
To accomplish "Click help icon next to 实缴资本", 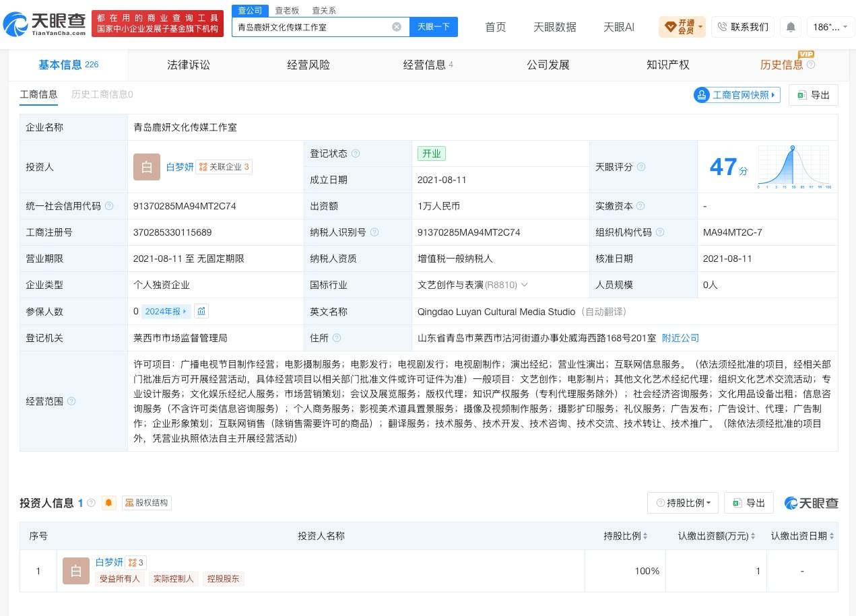I will pos(640,206).
